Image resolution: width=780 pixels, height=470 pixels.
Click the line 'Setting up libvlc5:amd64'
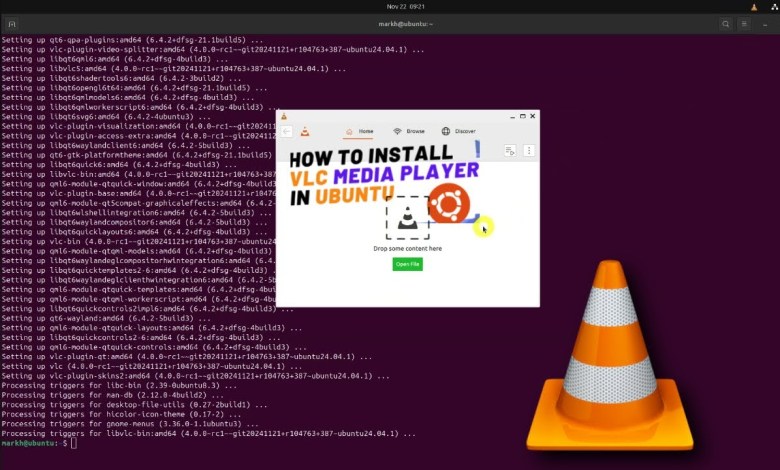[x=174, y=69]
